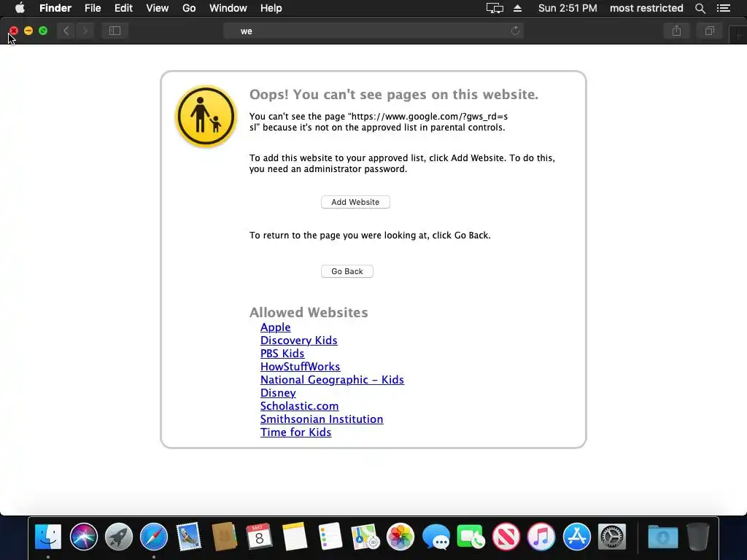Open the Apple allowed website link
The image size is (747, 560).
tap(275, 327)
